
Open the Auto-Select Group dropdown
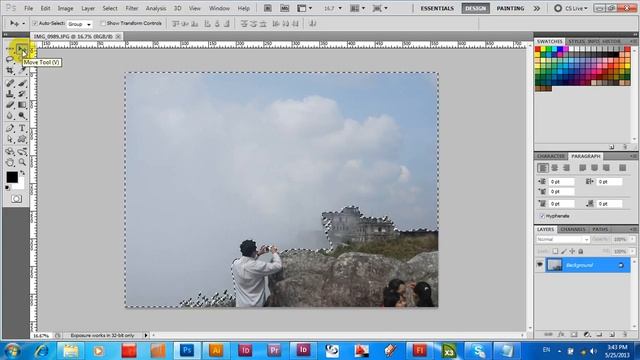click(x=80, y=24)
